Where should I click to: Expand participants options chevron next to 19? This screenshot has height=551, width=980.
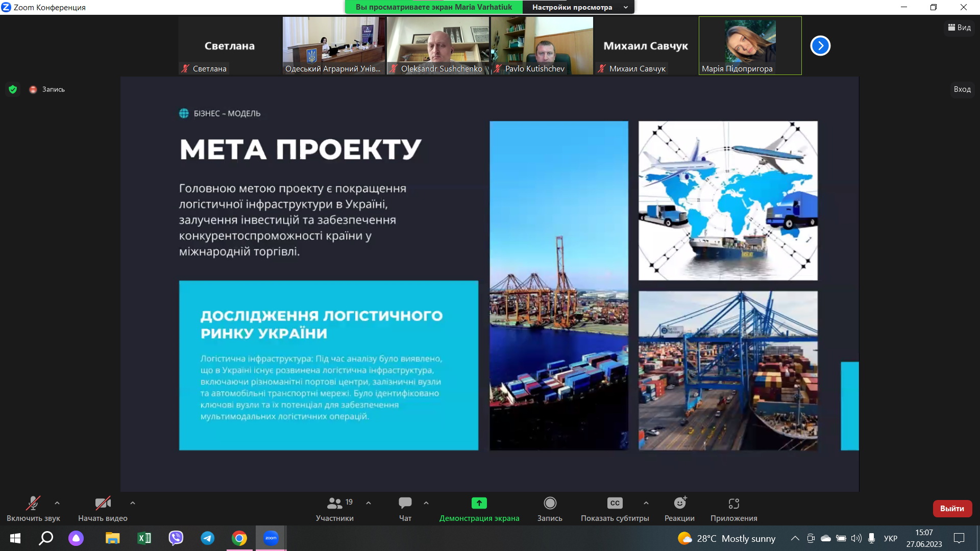[369, 503]
